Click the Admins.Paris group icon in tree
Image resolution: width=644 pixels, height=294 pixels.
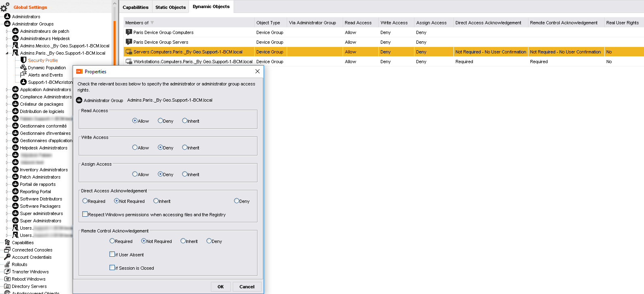pos(15,53)
